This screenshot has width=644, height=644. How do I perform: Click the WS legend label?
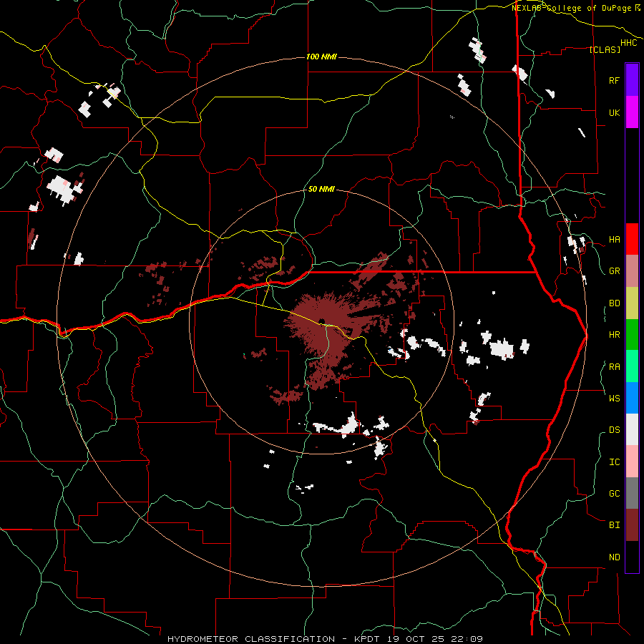(615, 398)
